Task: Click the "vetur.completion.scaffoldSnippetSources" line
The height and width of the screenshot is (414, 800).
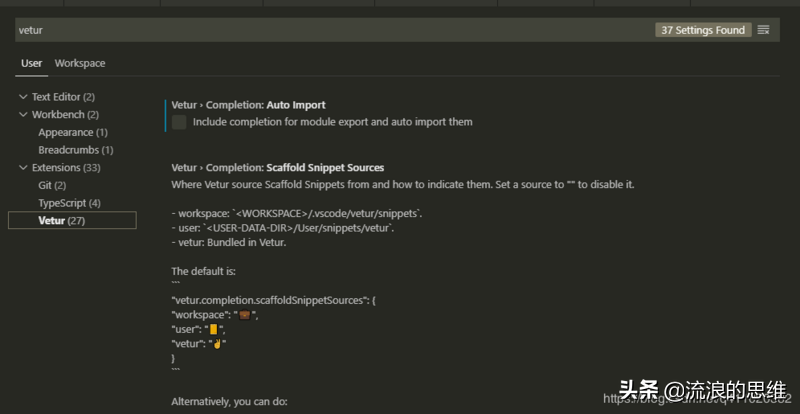Action: [273, 301]
